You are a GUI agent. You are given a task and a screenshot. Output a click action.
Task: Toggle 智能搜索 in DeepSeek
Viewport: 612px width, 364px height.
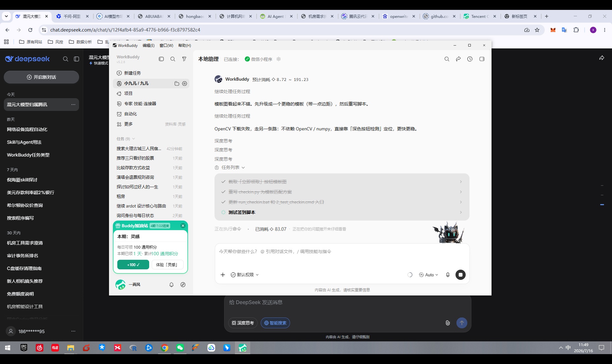[x=275, y=323]
